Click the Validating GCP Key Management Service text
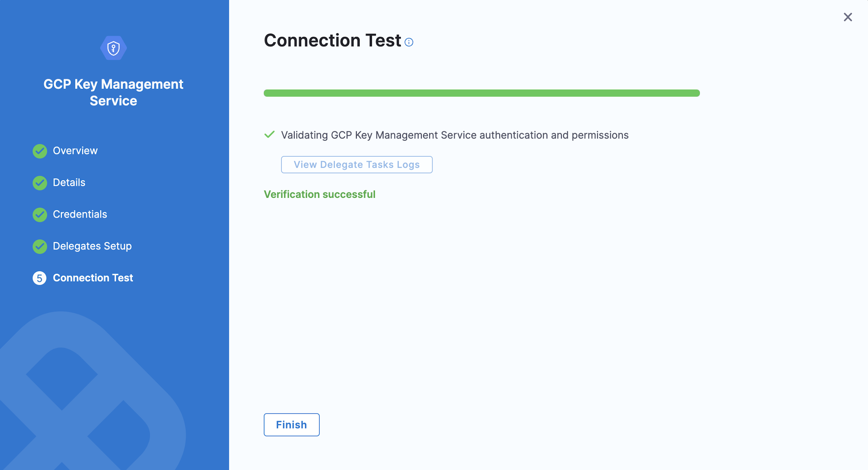The image size is (868, 470). tap(455, 135)
